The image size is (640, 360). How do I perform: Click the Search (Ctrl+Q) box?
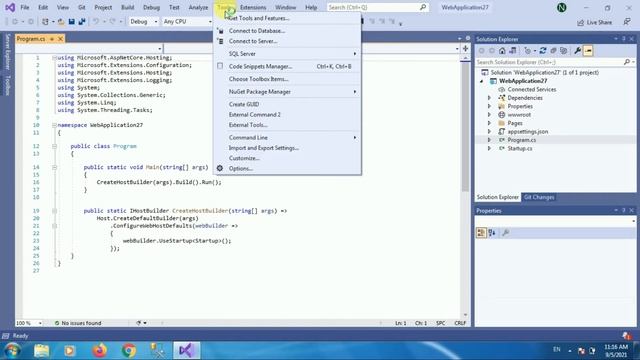coord(377,7)
